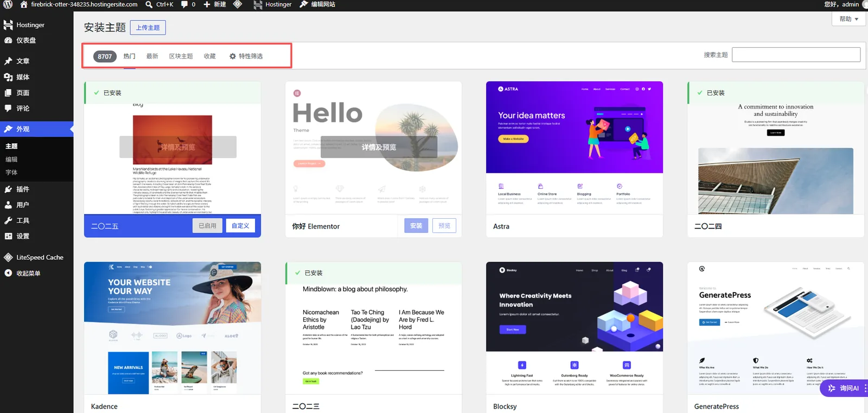Screen dimensions: 868x413
Task: Click the WordPress logo in the admin bar
Action: point(8,4)
